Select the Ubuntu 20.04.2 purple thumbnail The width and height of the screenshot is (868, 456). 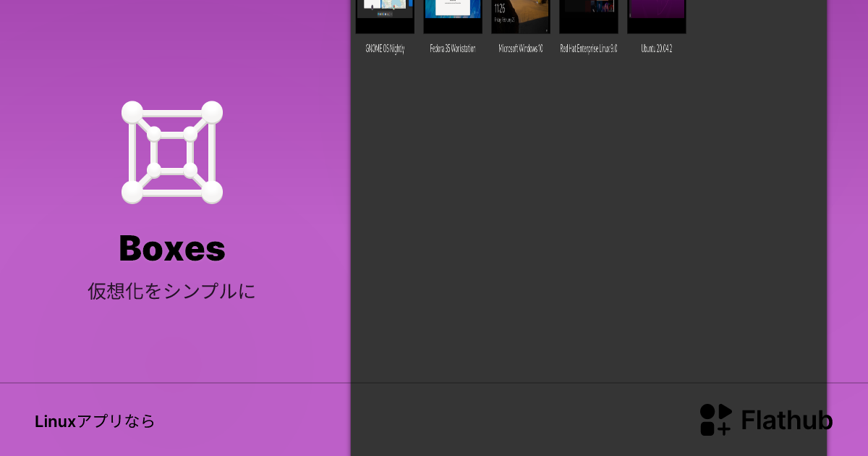(x=657, y=16)
